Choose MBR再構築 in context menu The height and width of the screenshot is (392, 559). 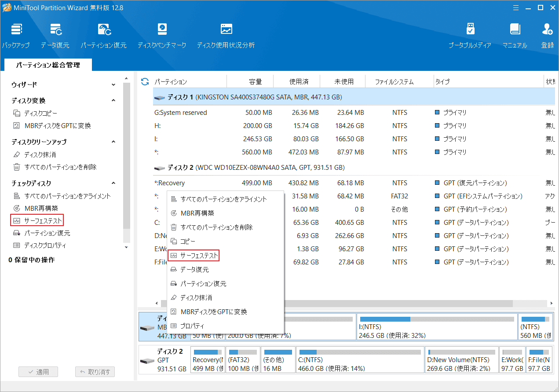pos(225,213)
